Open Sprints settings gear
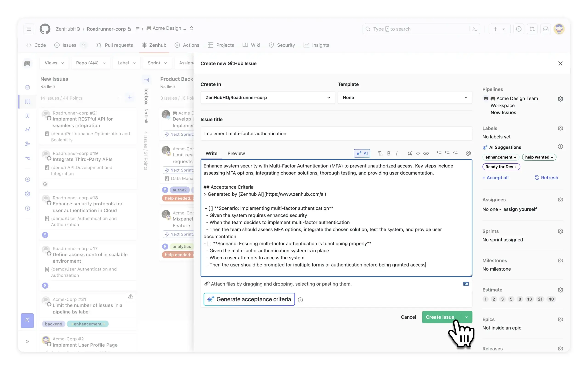The image size is (588, 370). tap(560, 231)
